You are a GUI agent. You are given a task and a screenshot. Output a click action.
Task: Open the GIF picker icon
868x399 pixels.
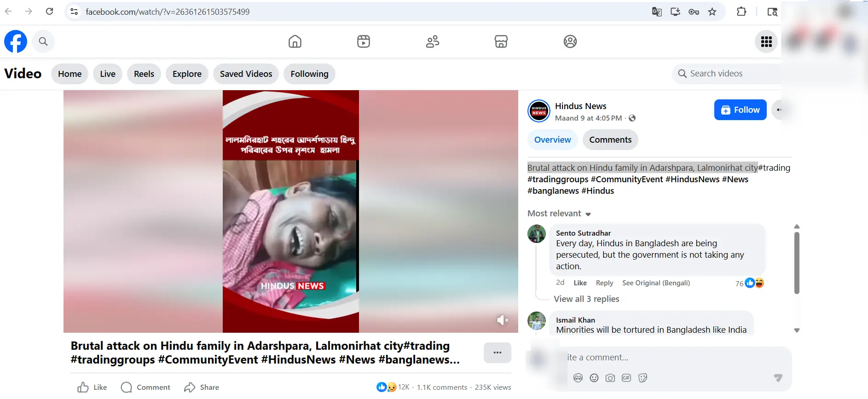(626, 378)
